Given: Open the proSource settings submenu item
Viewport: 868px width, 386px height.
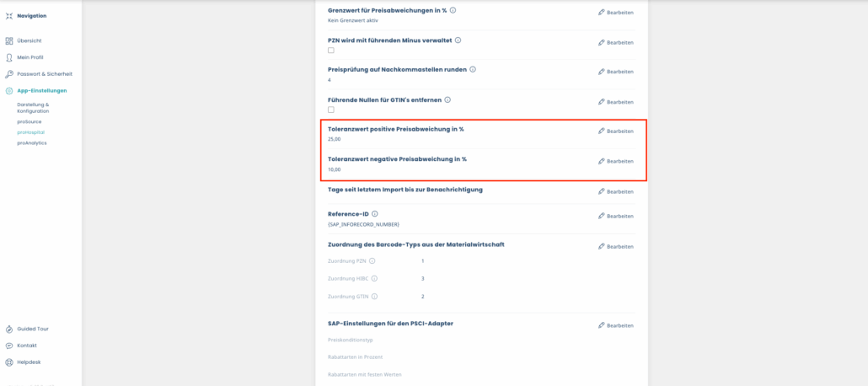Looking at the screenshot, I should (29, 121).
